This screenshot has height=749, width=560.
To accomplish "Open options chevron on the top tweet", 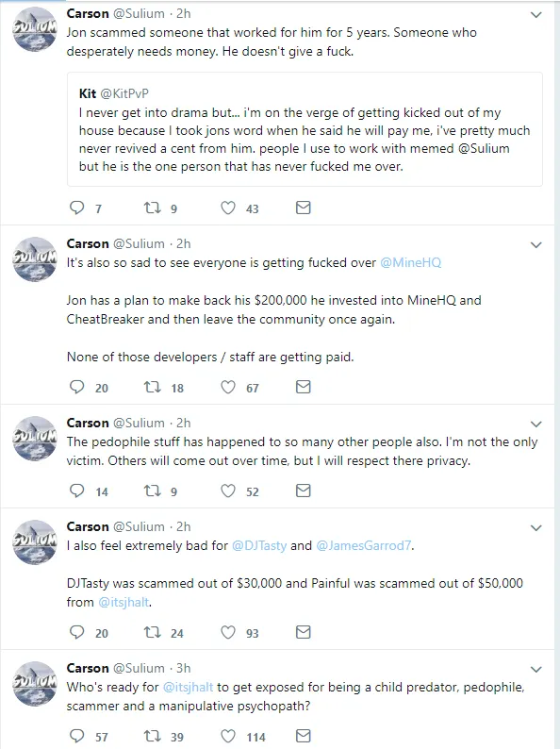I will (x=536, y=15).
